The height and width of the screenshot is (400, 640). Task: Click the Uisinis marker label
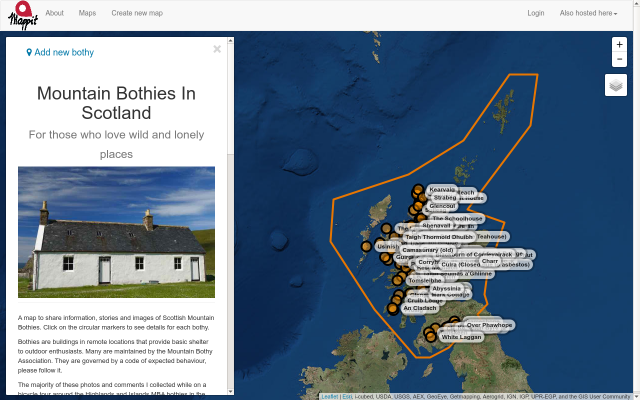tap(387, 247)
